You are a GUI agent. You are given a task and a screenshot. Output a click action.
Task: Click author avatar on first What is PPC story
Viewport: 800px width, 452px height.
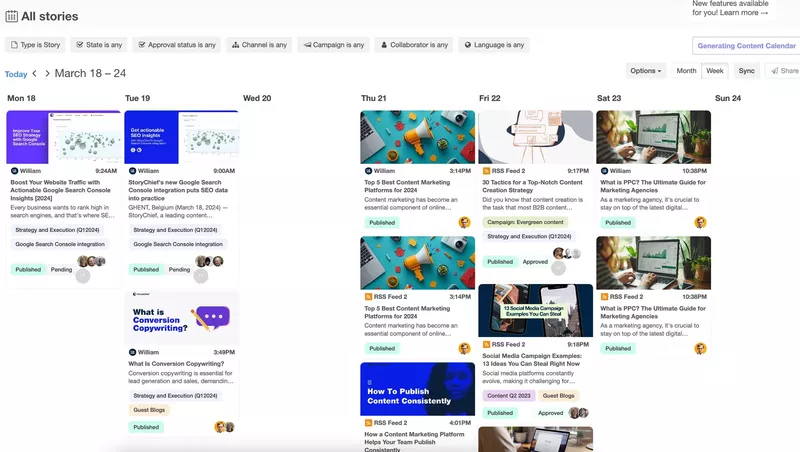(701, 222)
